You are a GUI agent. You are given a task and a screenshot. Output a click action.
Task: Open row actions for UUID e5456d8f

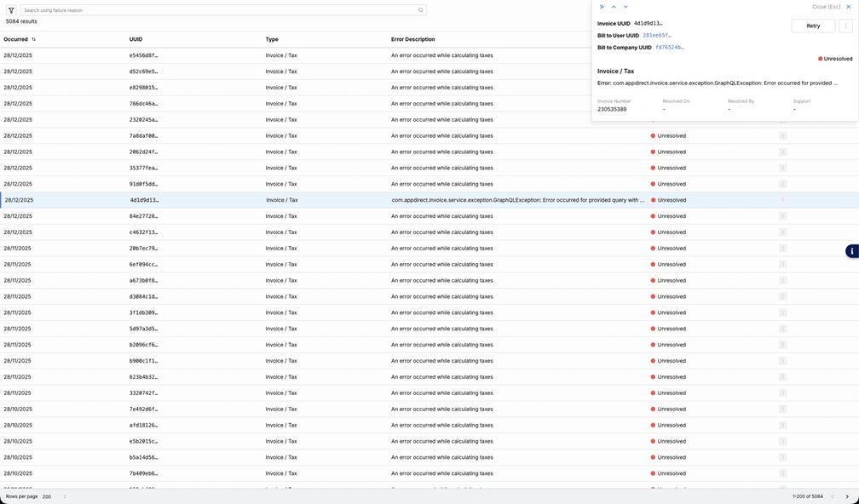pos(782,55)
